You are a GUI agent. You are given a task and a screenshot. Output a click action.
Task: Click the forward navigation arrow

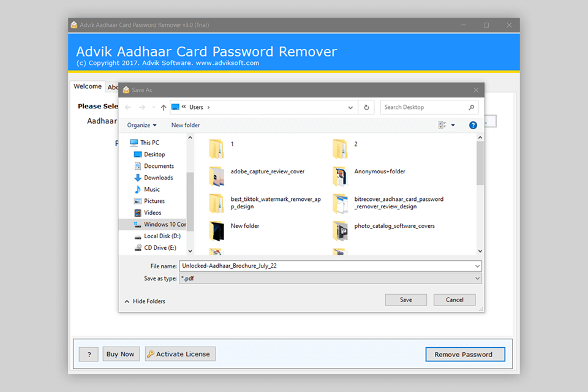[141, 107]
